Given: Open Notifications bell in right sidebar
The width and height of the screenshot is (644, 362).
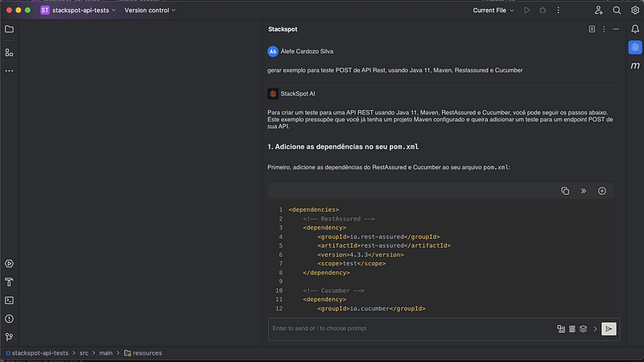Looking at the screenshot, I should (x=635, y=29).
